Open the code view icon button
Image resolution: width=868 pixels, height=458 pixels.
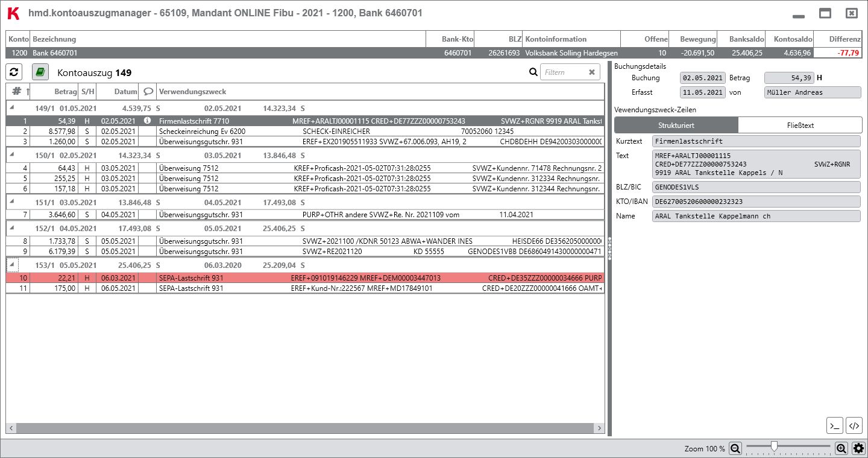(854, 425)
